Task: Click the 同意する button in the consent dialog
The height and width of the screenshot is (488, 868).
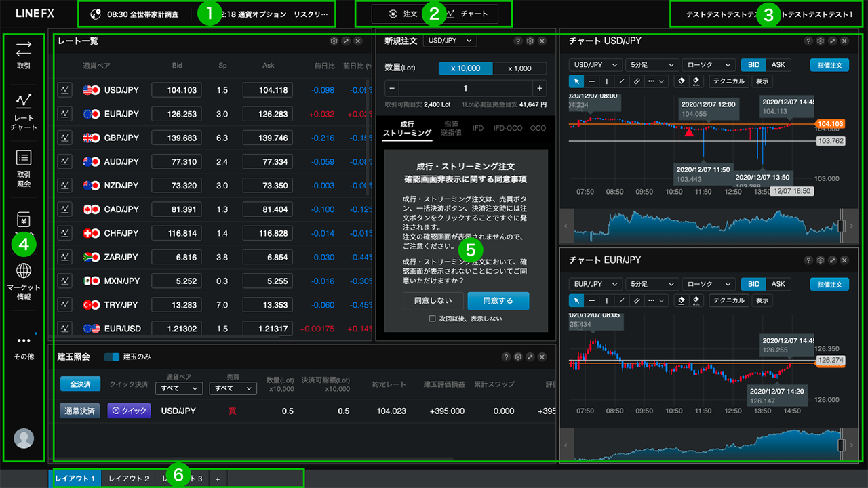Action: tap(498, 300)
